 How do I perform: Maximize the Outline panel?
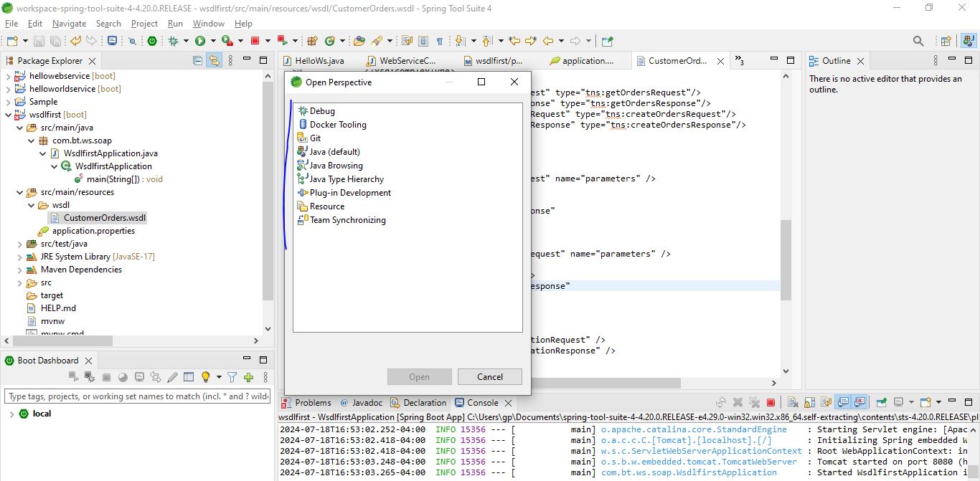point(969,61)
